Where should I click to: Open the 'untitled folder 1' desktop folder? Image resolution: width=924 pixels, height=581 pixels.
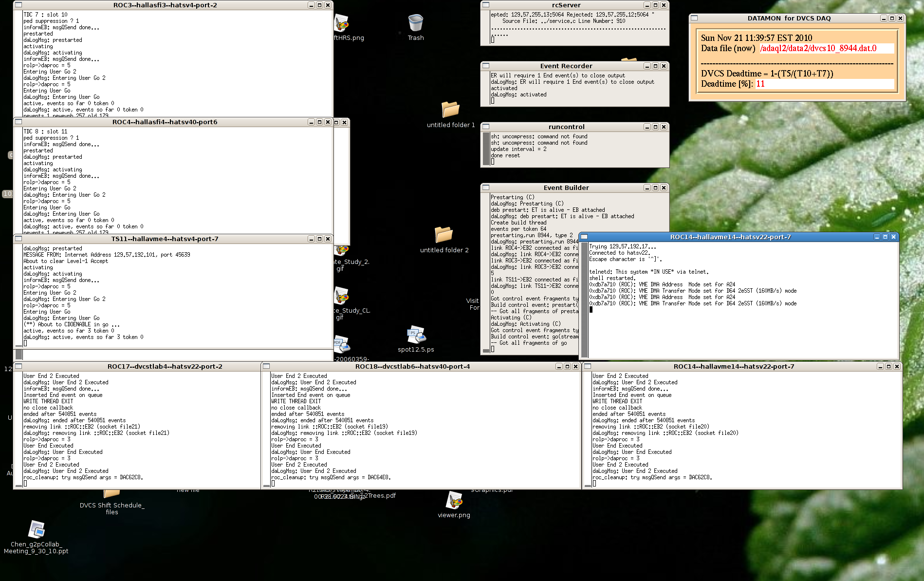(450, 110)
